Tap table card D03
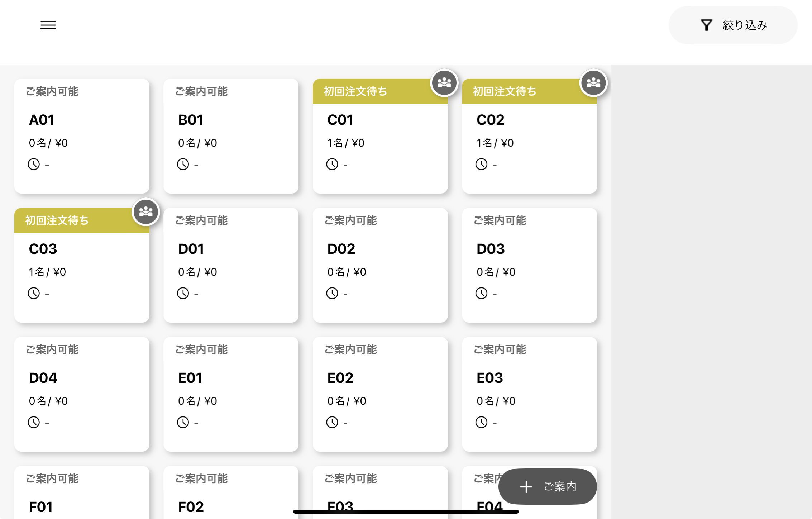The height and width of the screenshot is (519, 812). pos(529,265)
